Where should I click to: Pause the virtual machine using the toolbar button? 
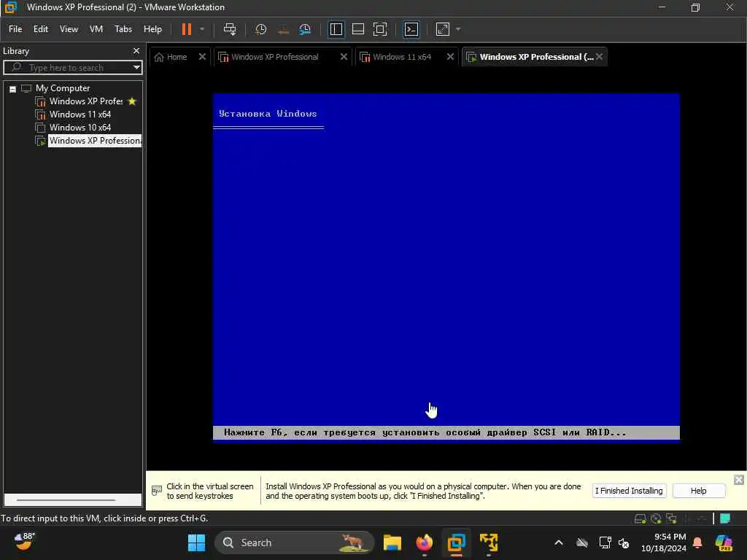coord(186,29)
